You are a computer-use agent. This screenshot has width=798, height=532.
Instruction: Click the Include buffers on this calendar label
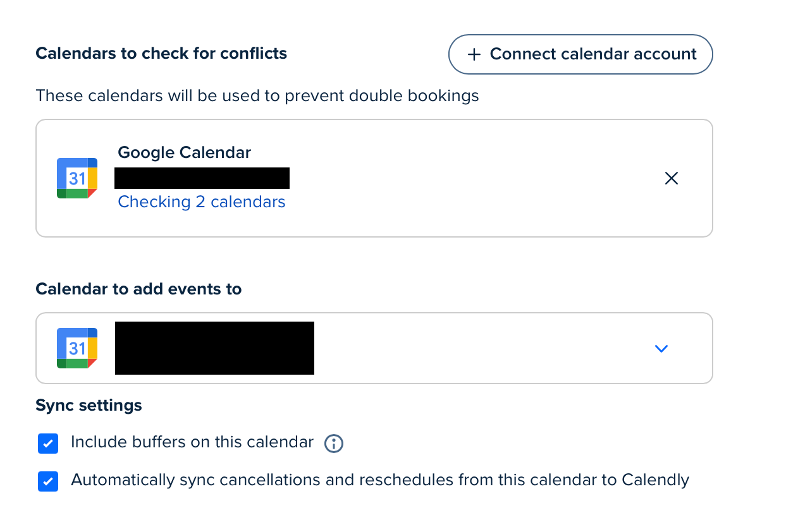click(192, 442)
